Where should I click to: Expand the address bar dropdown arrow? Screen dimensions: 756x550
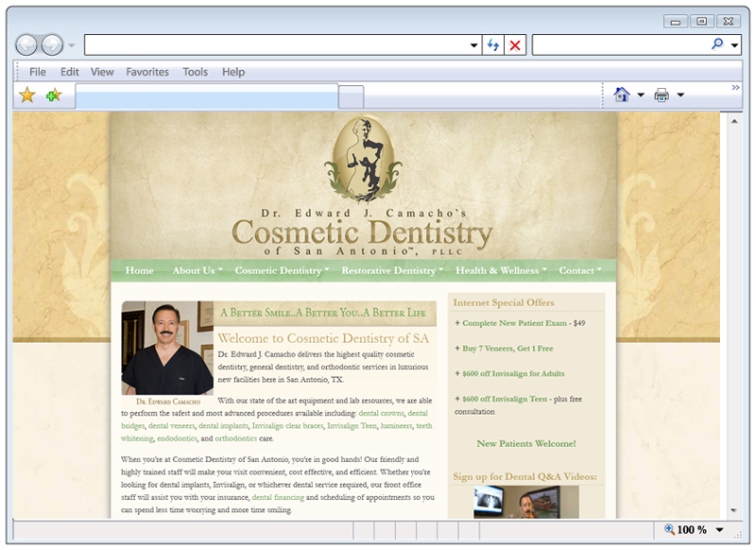(x=474, y=45)
